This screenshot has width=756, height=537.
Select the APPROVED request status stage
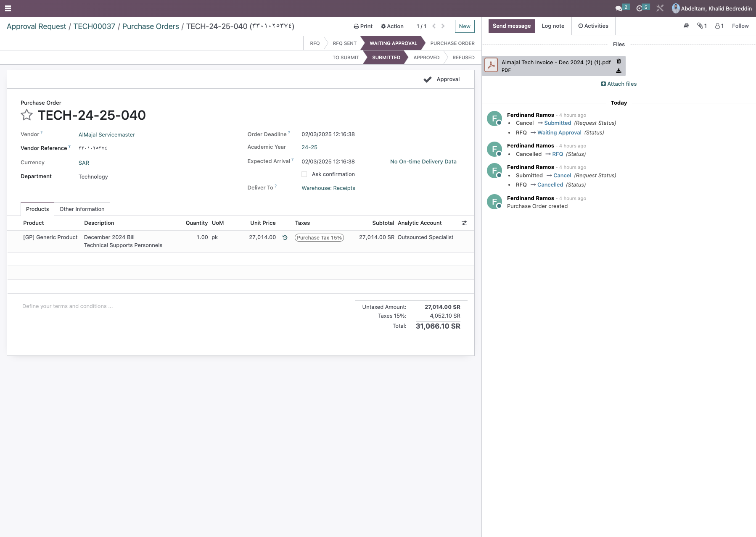tap(426, 58)
